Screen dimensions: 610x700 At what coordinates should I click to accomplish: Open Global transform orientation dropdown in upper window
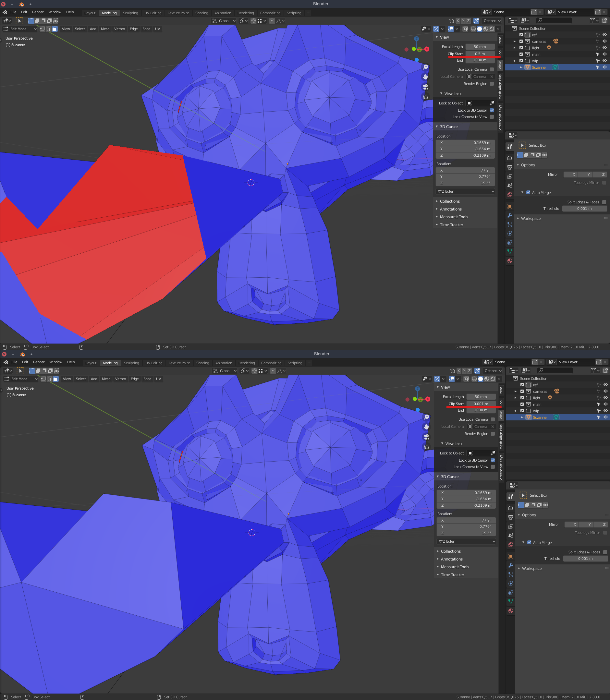coord(224,21)
